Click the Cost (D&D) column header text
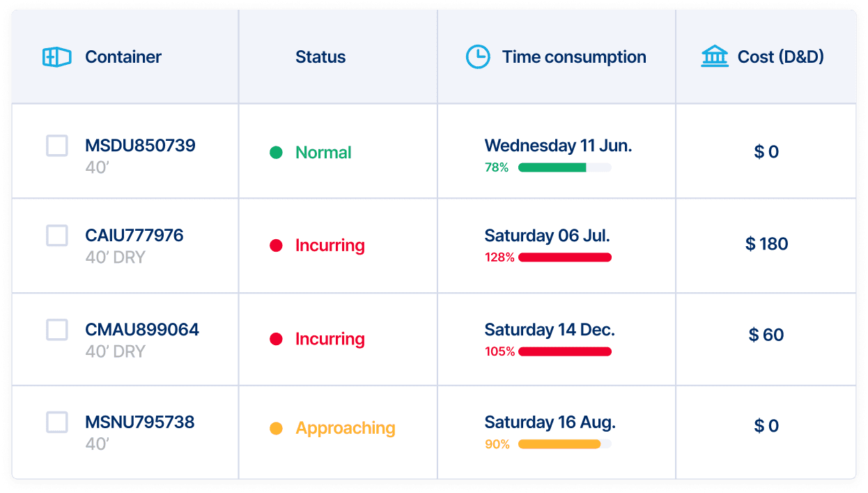 click(780, 57)
